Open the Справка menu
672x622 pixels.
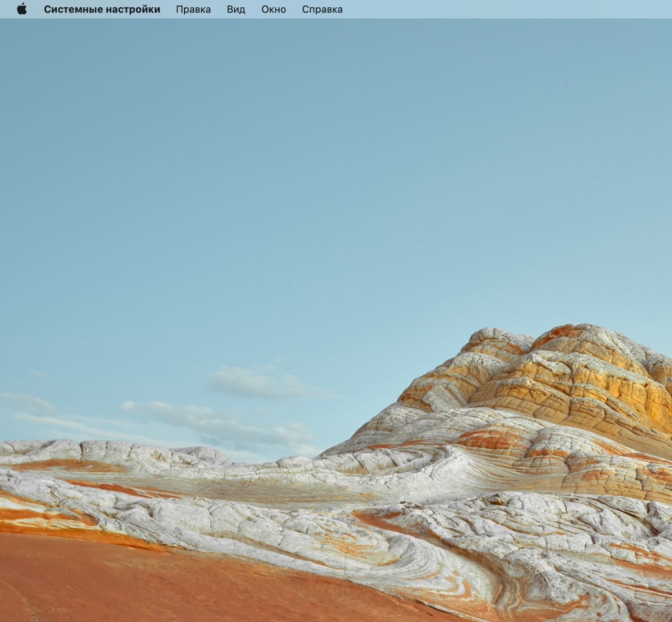[322, 9]
